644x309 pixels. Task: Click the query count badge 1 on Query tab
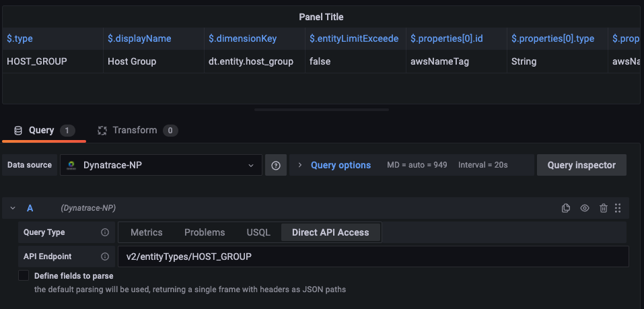click(x=67, y=131)
